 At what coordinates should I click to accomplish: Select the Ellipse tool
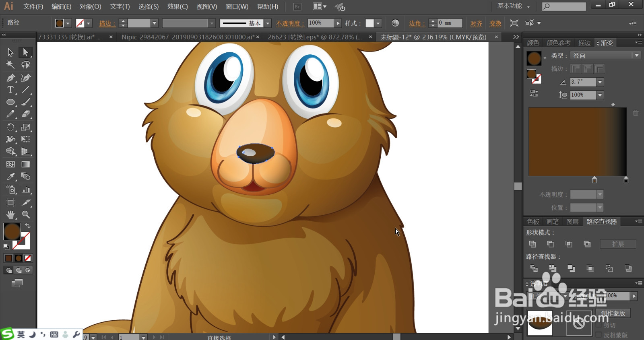[x=10, y=102]
